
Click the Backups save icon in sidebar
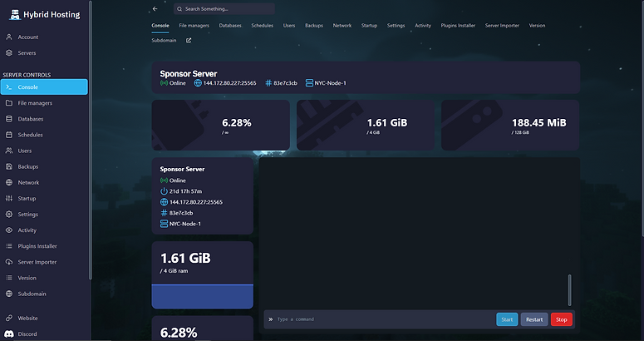(9, 166)
